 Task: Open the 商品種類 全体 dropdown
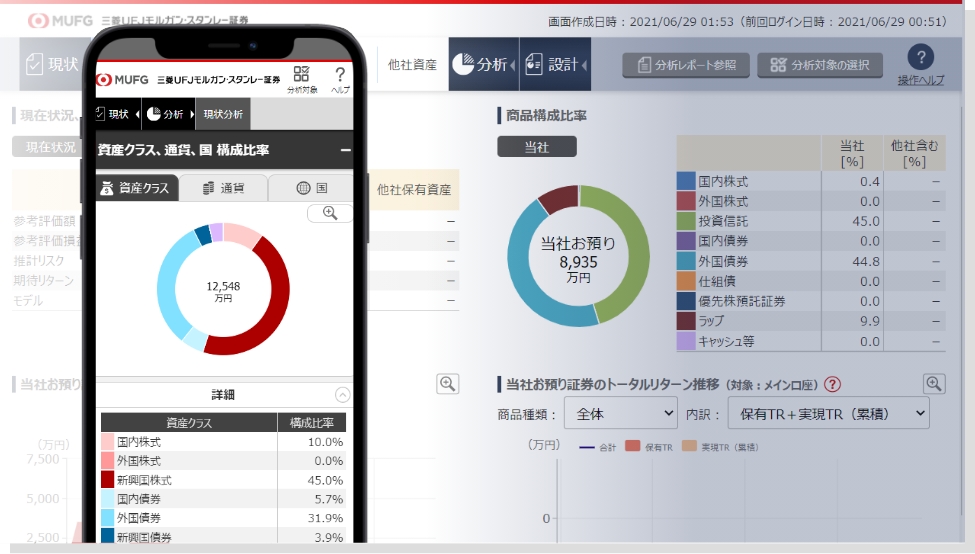[x=620, y=414]
